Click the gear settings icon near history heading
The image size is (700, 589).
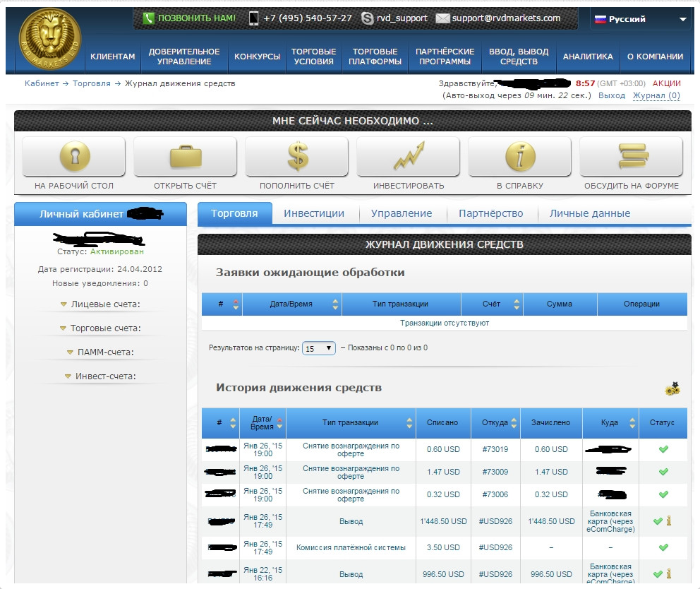coord(672,389)
